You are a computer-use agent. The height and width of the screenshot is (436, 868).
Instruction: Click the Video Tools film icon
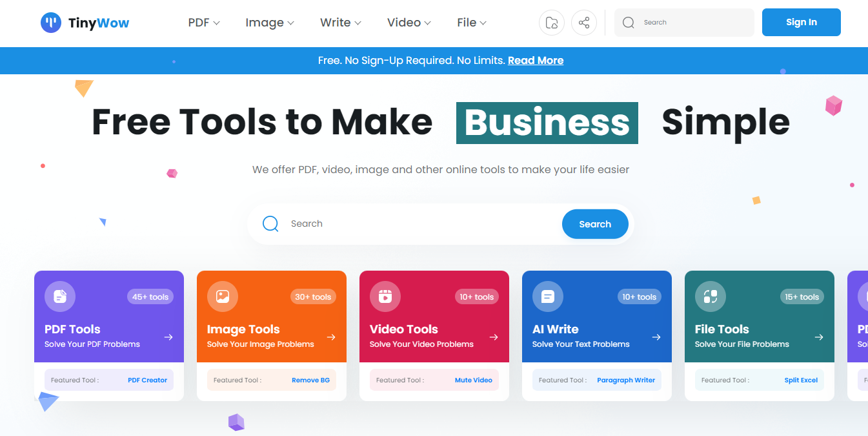(x=385, y=296)
